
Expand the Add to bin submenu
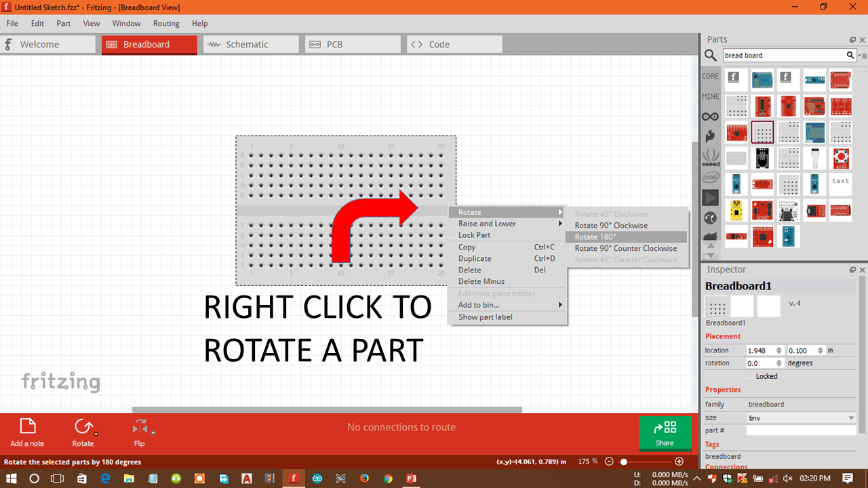click(x=560, y=304)
